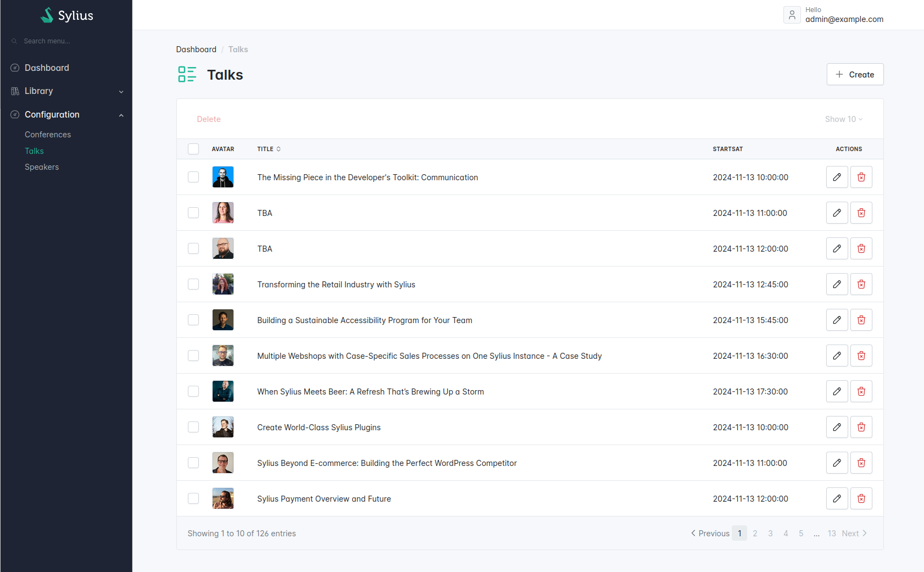Check the Multiple Webshops Case Study row
Viewport: 924px width, 572px height.
tap(193, 356)
